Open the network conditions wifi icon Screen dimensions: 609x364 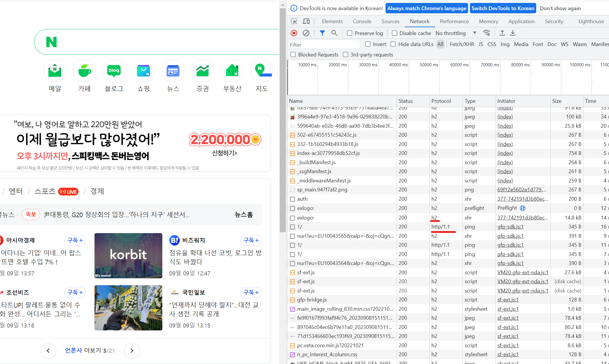[x=486, y=33]
